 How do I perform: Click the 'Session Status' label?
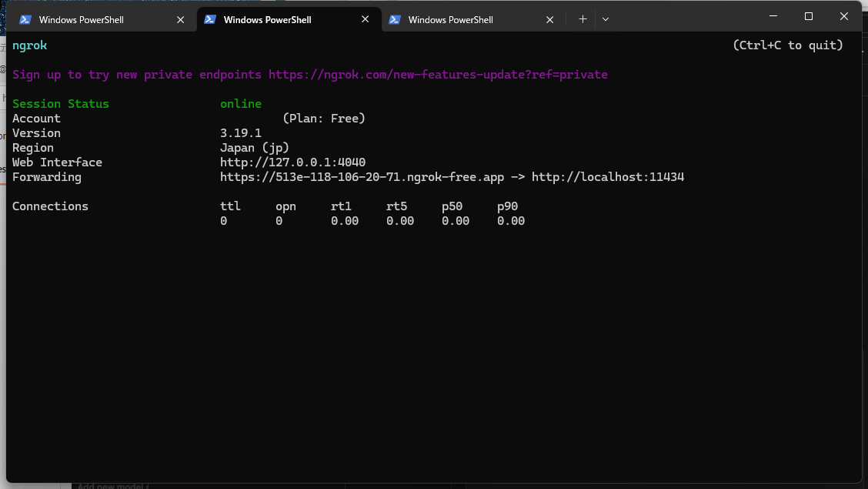61,103
